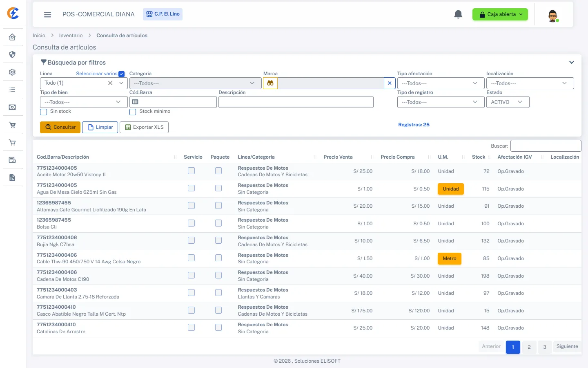This screenshot has height=368, width=588.
Task: Open the user avatar profile
Action: click(553, 16)
